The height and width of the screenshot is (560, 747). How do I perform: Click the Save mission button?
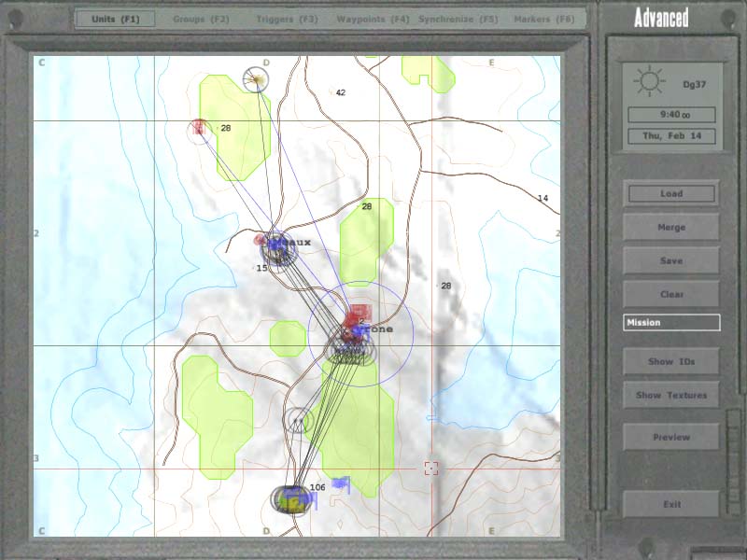tap(671, 260)
